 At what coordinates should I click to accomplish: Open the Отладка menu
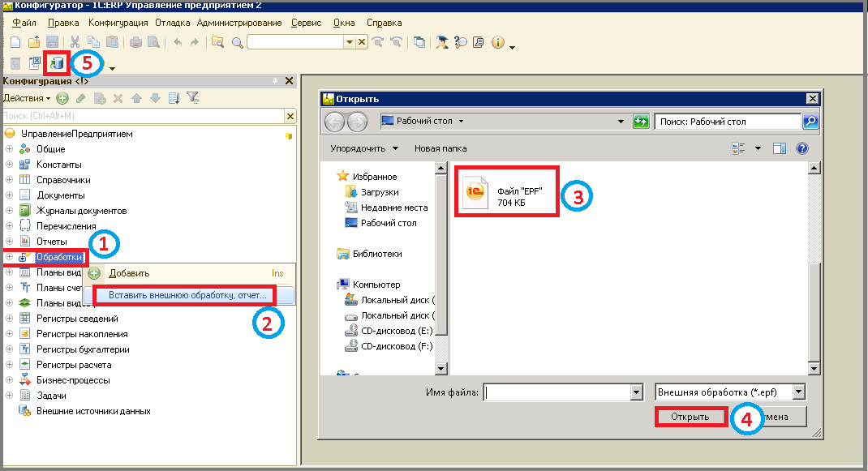pyautogui.click(x=172, y=23)
